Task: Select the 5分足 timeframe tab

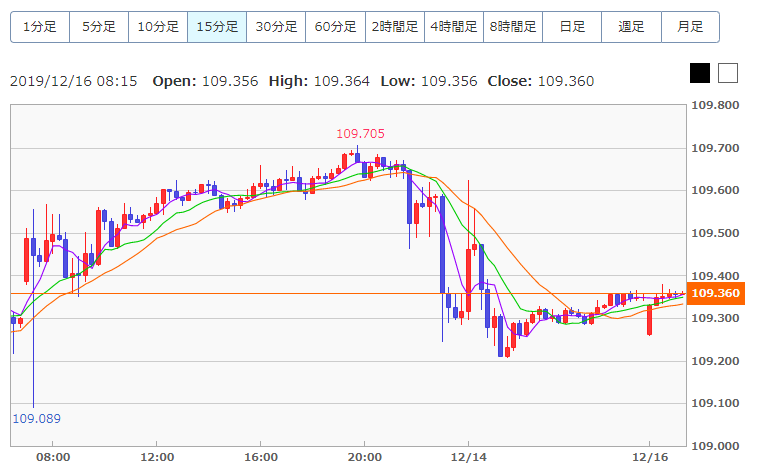Action: [99, 27]
